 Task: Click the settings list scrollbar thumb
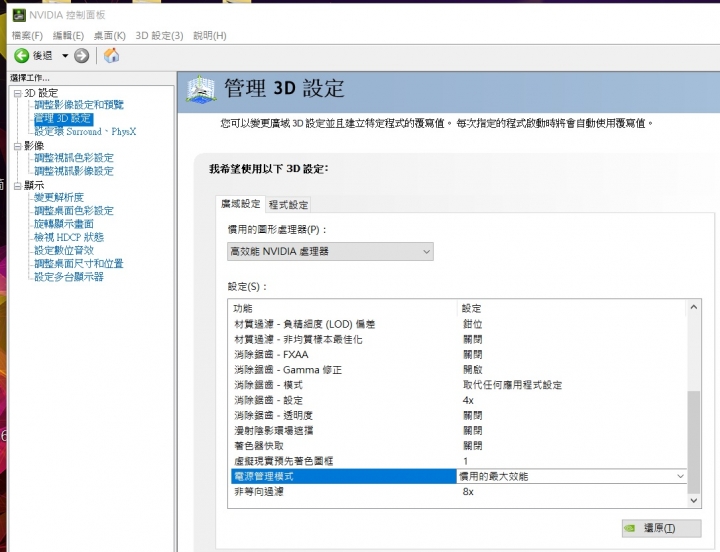click(694, 442)
